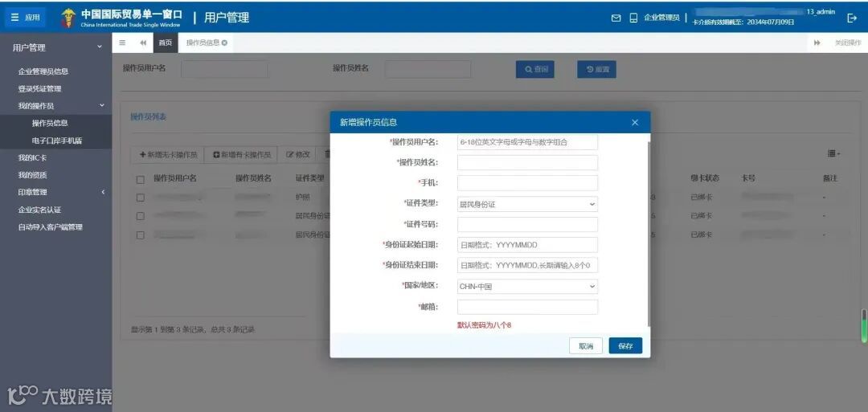Click the 操作员姓名 search field
868x412 pixels.
pyautogui.click(x=428, y=69)
